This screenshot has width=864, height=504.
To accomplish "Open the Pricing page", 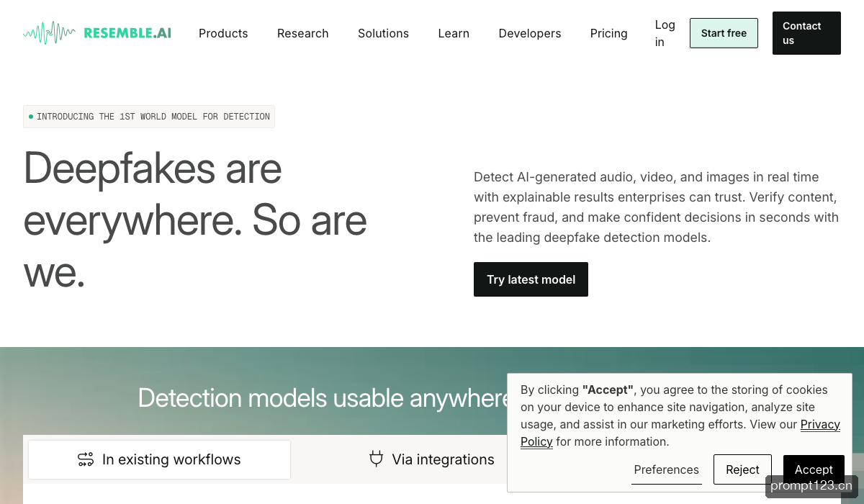I will 609,33.
